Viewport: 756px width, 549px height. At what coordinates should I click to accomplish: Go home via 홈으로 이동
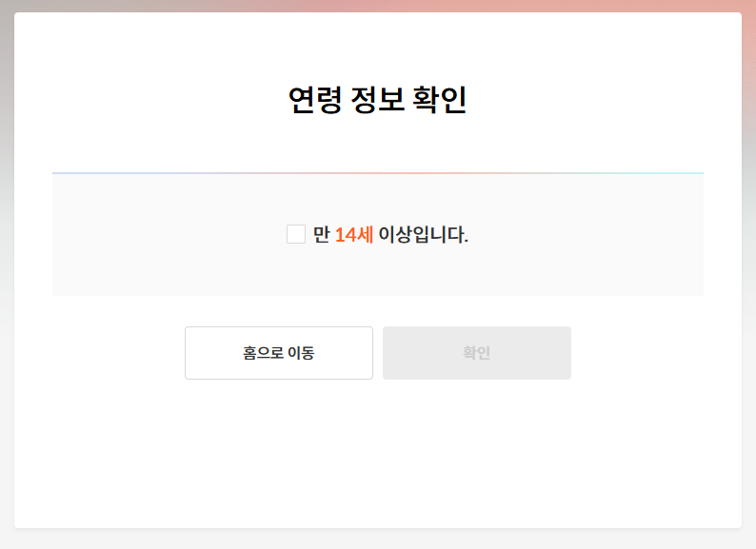tap(279, 353)
